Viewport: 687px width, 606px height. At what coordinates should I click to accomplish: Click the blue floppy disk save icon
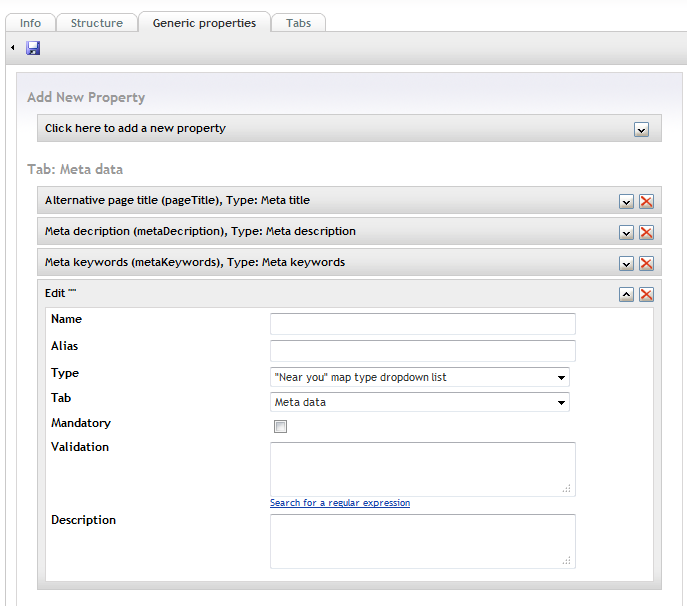33,48
